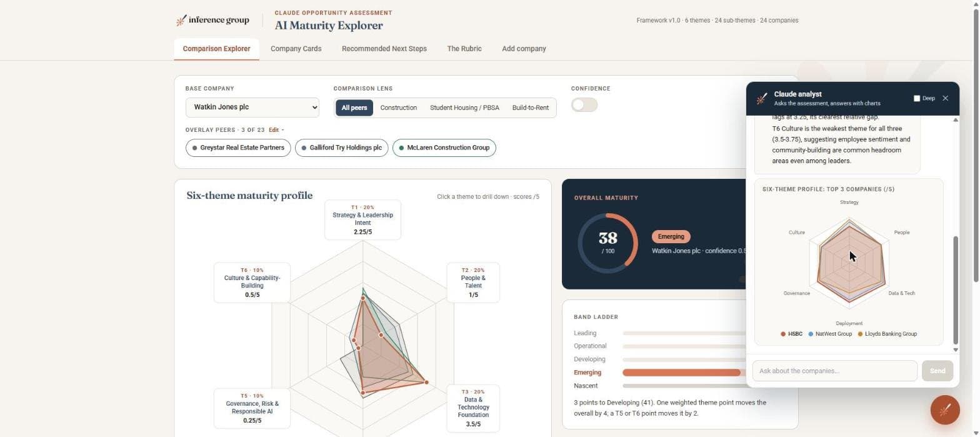The width and height of the screenshot is (980, 437).
Task: Drill into T2 People & Talent theme
Action: click(473, 283)
